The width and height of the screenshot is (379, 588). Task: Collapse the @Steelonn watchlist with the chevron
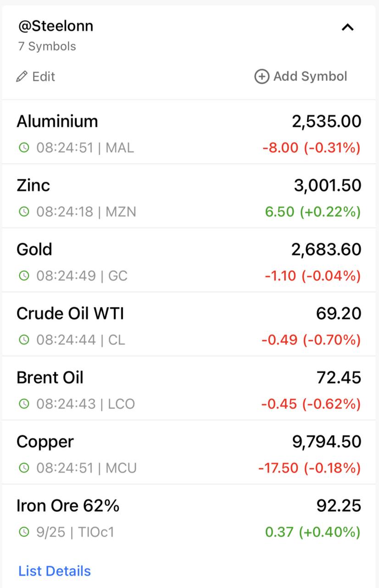[348, 28]
